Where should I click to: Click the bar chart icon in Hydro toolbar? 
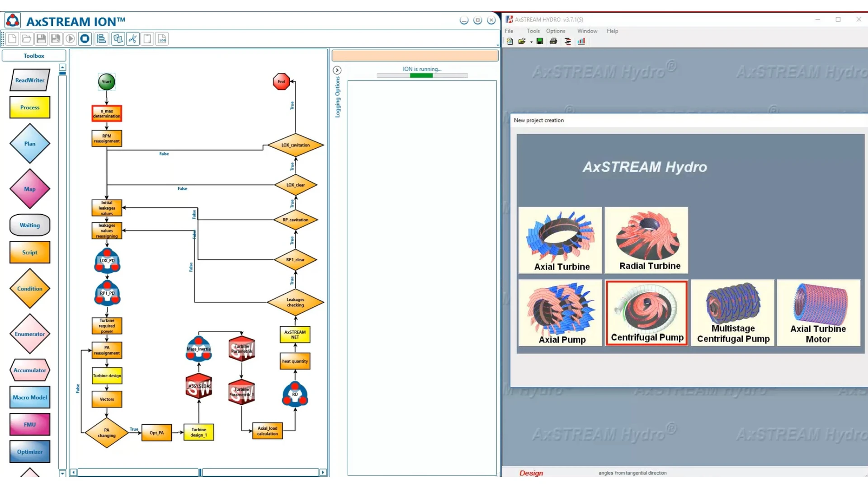[581, 41]
